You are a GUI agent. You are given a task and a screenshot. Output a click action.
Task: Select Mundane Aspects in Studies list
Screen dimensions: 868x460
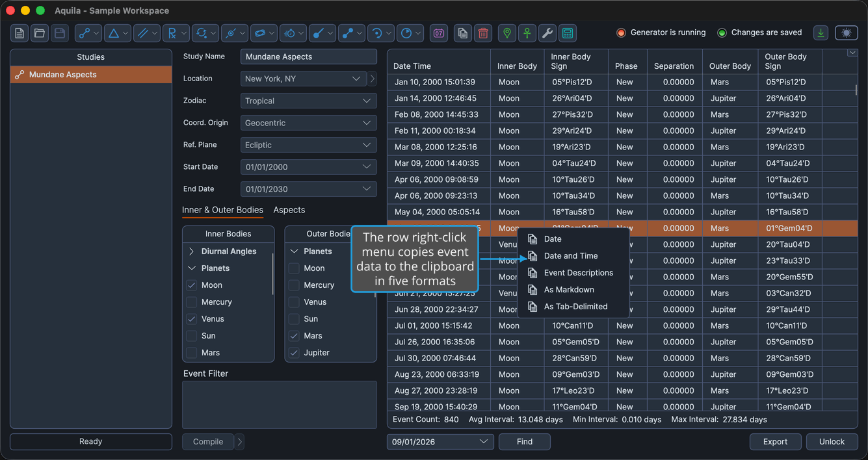[91, 75]
